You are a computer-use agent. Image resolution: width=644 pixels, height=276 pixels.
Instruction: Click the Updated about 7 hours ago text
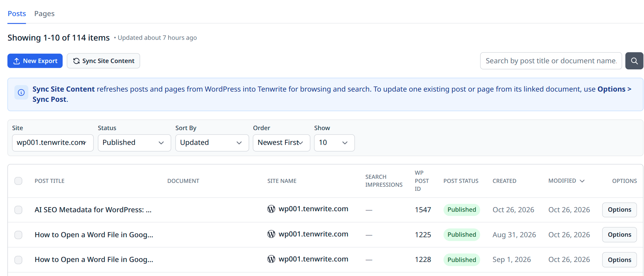click(157, 38)
